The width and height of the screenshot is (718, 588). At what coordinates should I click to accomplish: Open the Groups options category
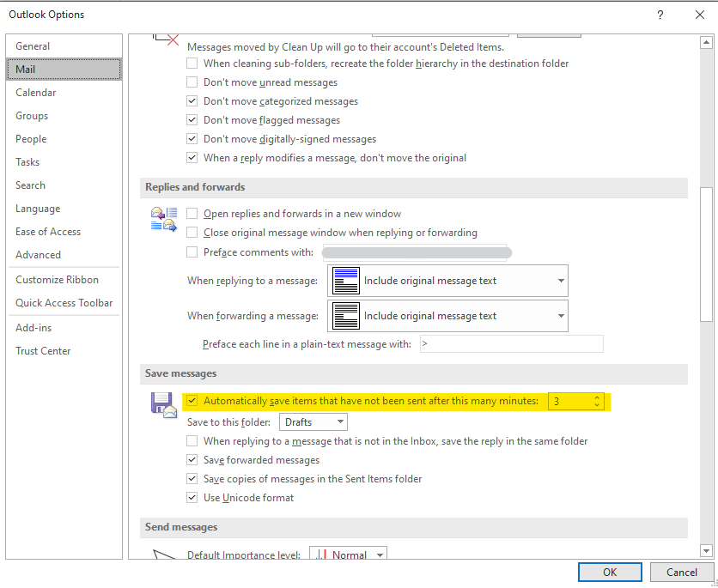(x=64, y=116)
